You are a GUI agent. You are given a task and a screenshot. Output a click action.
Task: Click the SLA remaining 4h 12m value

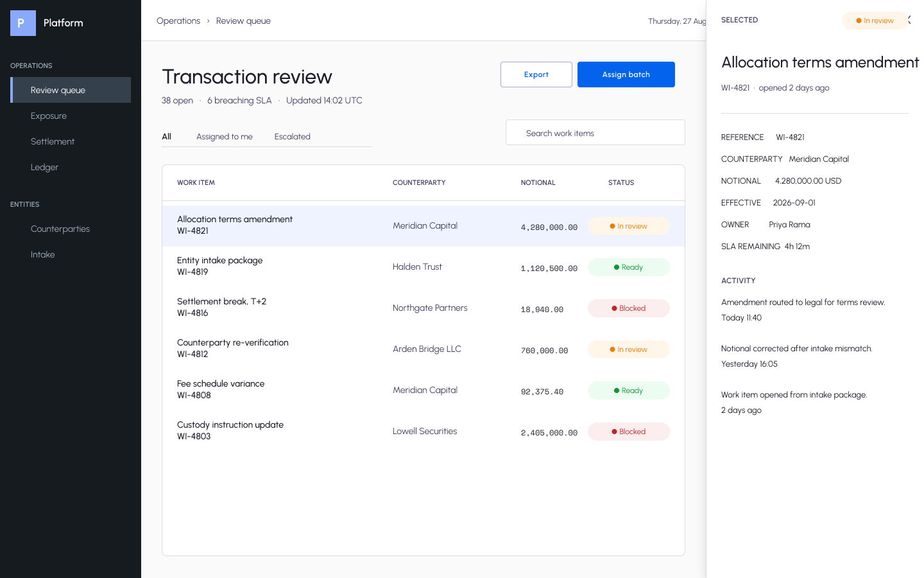pyautogui.click(x=797, y=246)
